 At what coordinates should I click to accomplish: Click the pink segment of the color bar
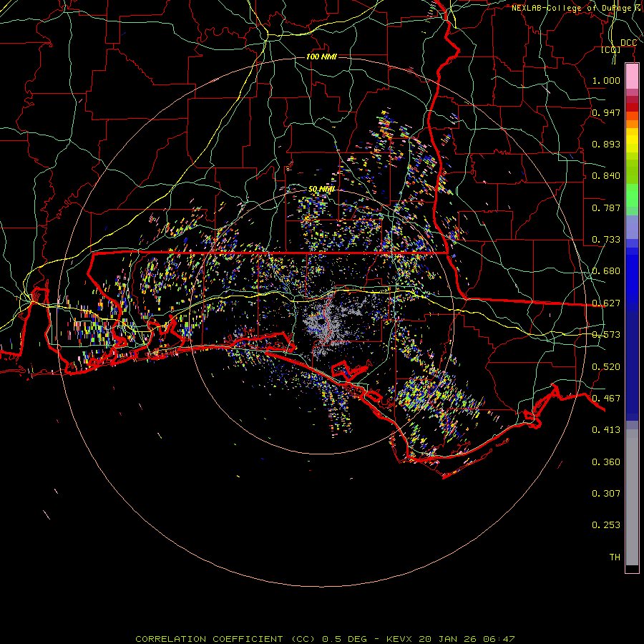632,77
